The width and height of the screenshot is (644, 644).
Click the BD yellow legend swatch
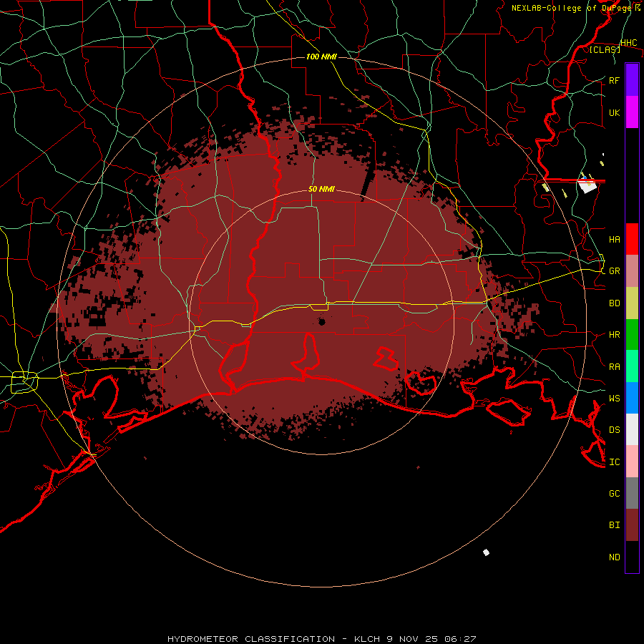coord(632,303)
